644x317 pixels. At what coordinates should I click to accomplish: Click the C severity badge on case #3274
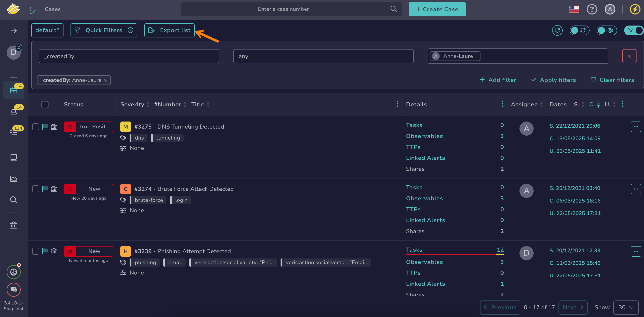[125, 189]
